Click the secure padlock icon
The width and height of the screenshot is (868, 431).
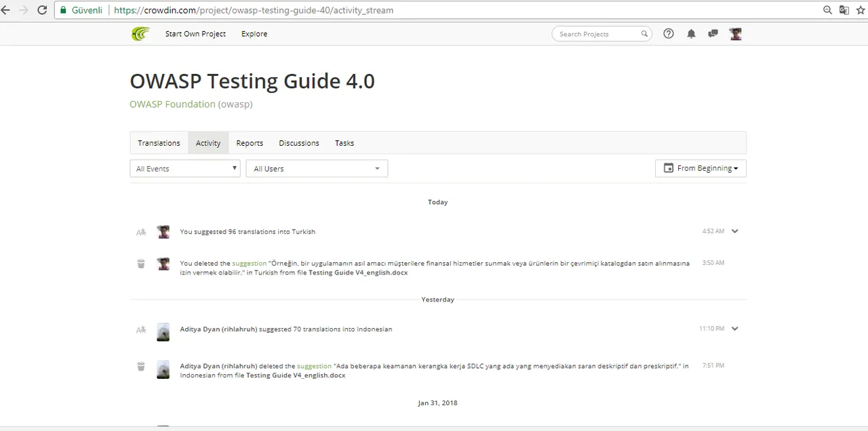(64, 10)
